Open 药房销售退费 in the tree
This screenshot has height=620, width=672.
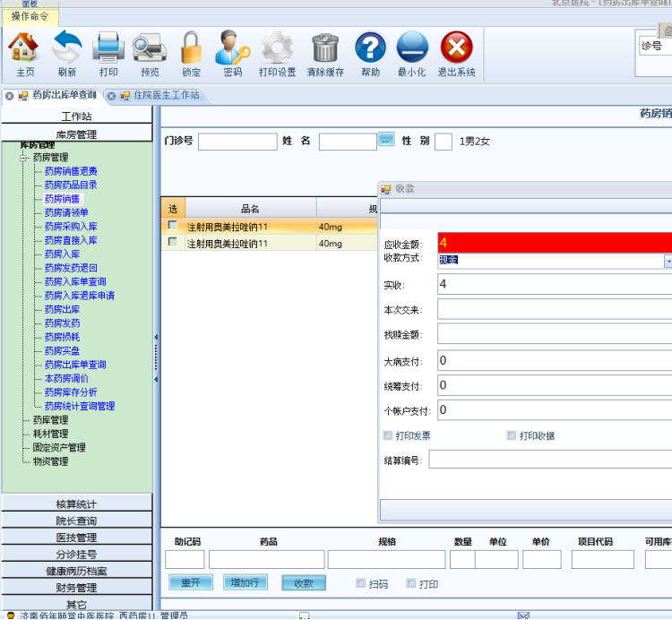pyautogui.click(x=71, y=171)
